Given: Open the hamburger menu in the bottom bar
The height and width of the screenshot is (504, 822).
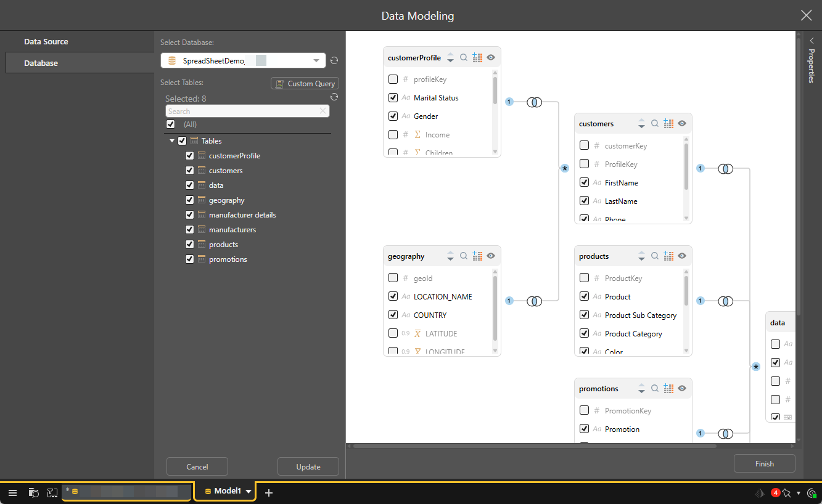Looking at the screenshot, I should click(x=12, y=492).
